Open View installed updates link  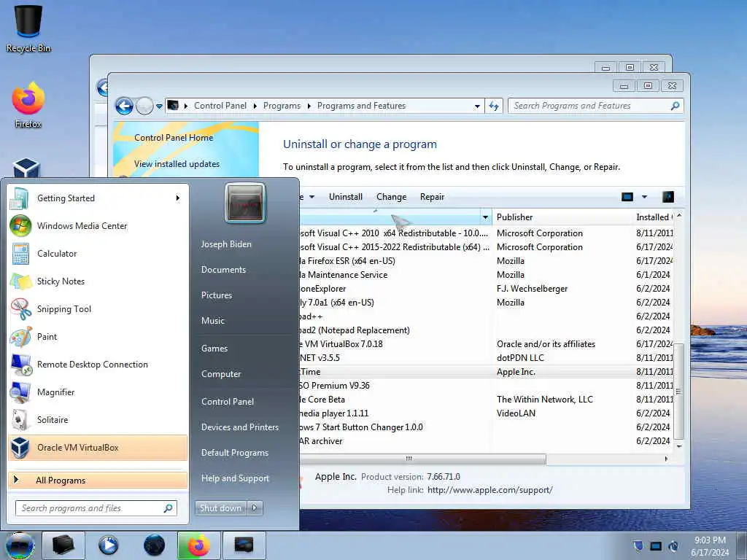click(177, 164)
